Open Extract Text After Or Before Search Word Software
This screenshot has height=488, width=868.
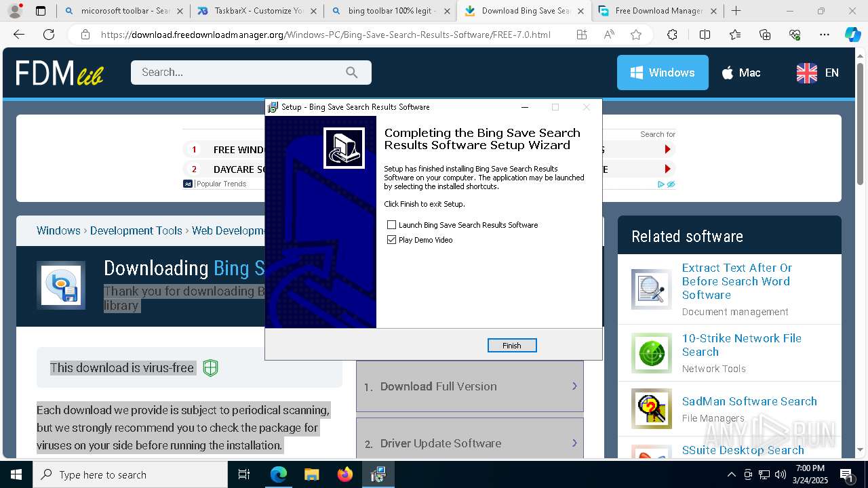coord(737,281)
